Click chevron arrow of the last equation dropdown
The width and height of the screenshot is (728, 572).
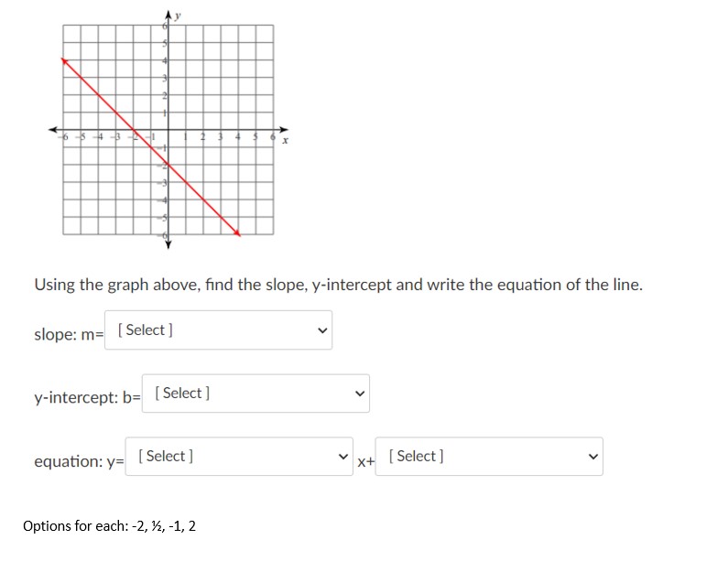coord(592,457)
